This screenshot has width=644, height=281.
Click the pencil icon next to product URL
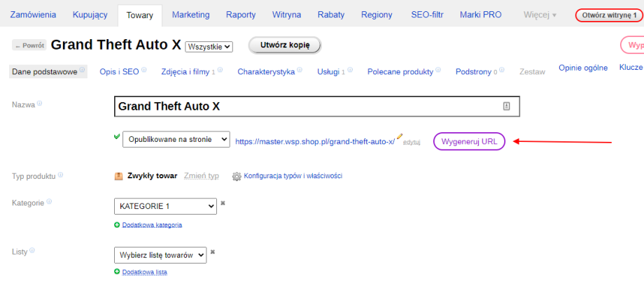tap(400, 136)
